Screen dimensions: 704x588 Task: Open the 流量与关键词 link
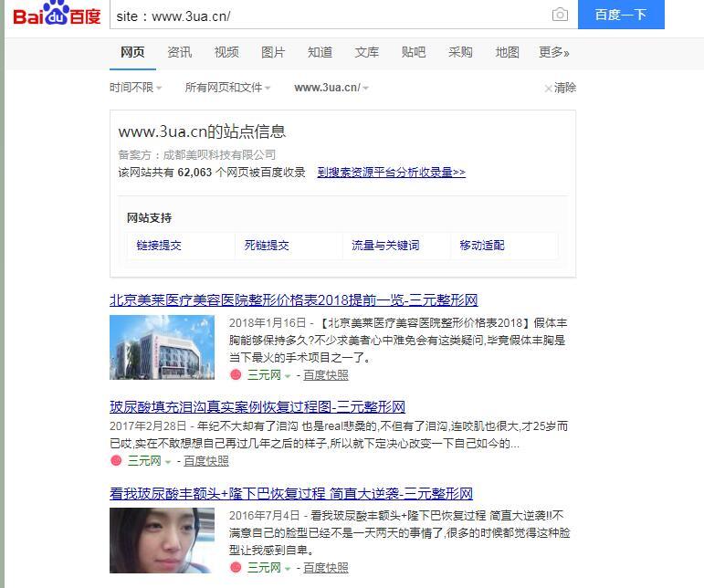click(385, 245)
